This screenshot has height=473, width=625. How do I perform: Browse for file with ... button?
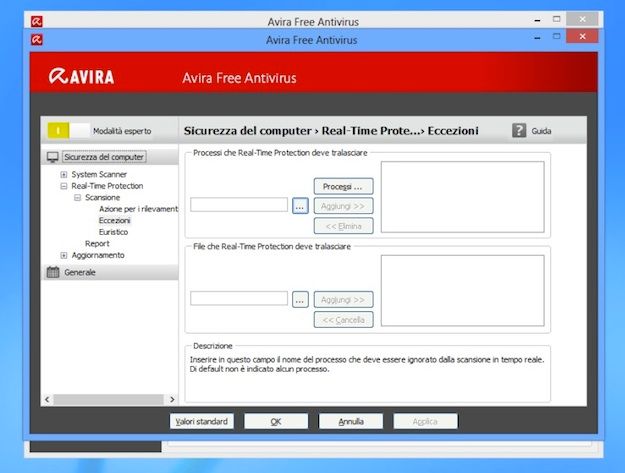300,299
